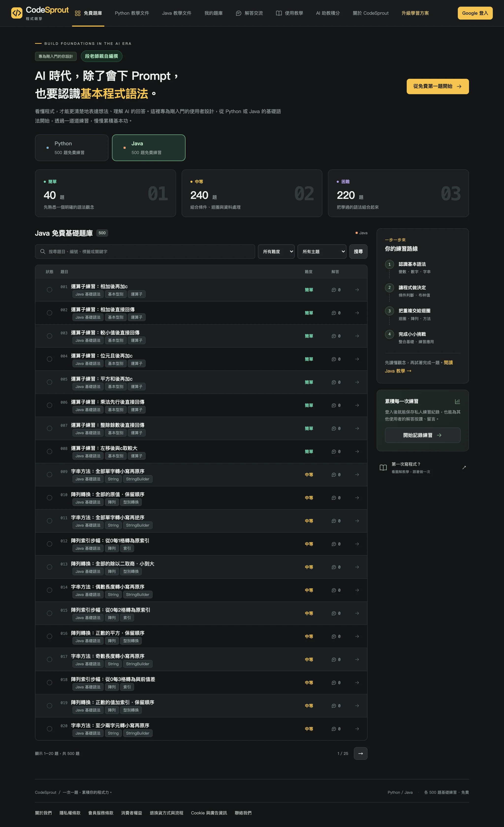Image resolution: width=504 pixels, height=827 pixels.
Task: Toggle status circle for question 008
Action: (x=49, y=452)
